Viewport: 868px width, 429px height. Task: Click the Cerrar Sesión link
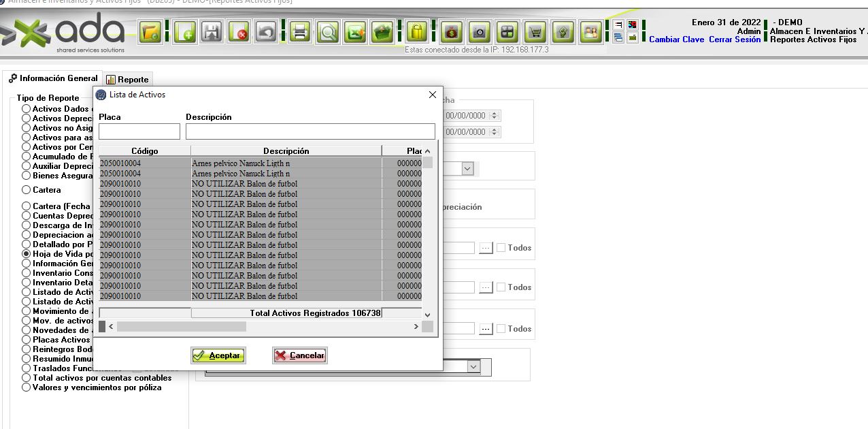tap(735, 39)
